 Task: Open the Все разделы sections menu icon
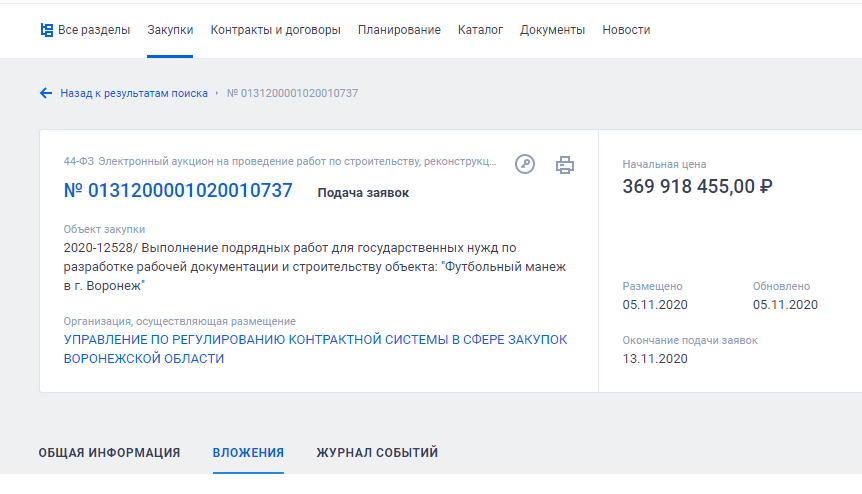tap(47, 30)
